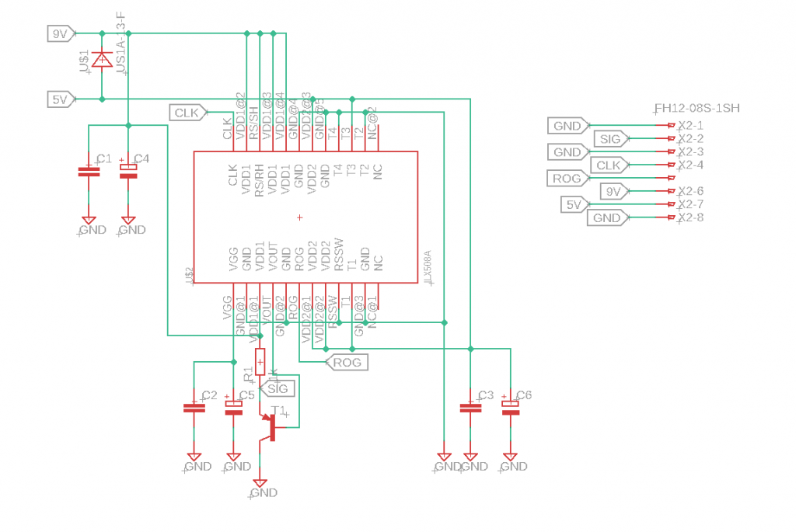Screen dimensions: 796x532
Task: Select capacitor C2 symbol
Action: (194, 409)
